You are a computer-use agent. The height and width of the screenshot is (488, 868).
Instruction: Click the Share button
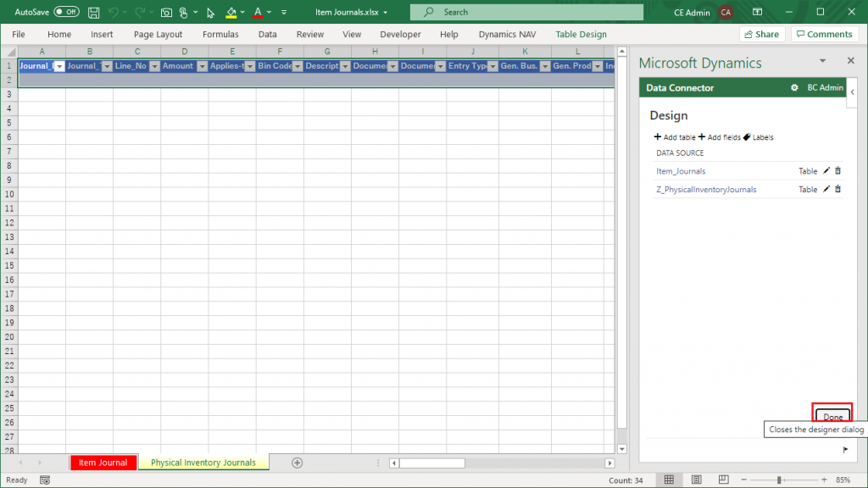click(x=762, y=34)
